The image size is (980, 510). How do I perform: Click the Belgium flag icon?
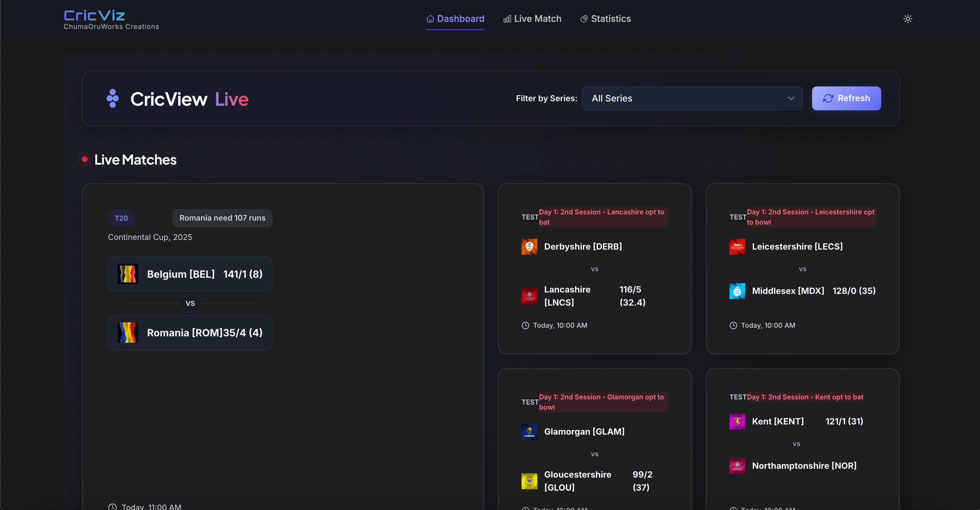[x=128, y=274]
